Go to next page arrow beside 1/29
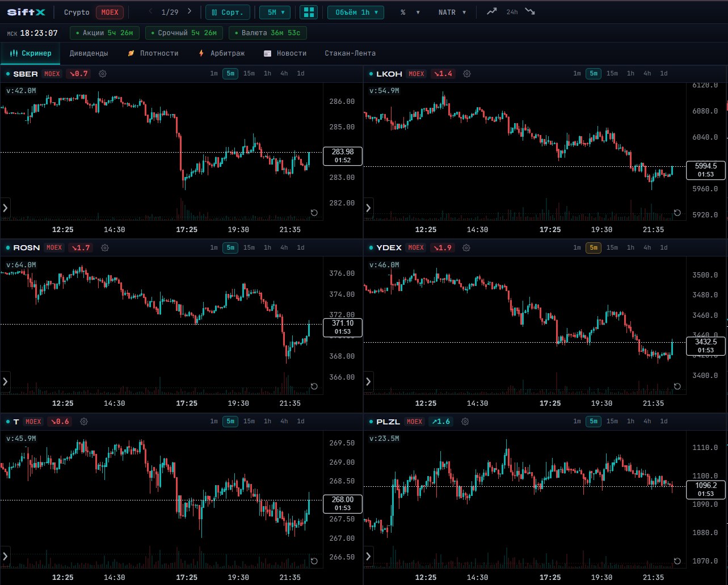728x585 pixels. (x=190, y=11)
